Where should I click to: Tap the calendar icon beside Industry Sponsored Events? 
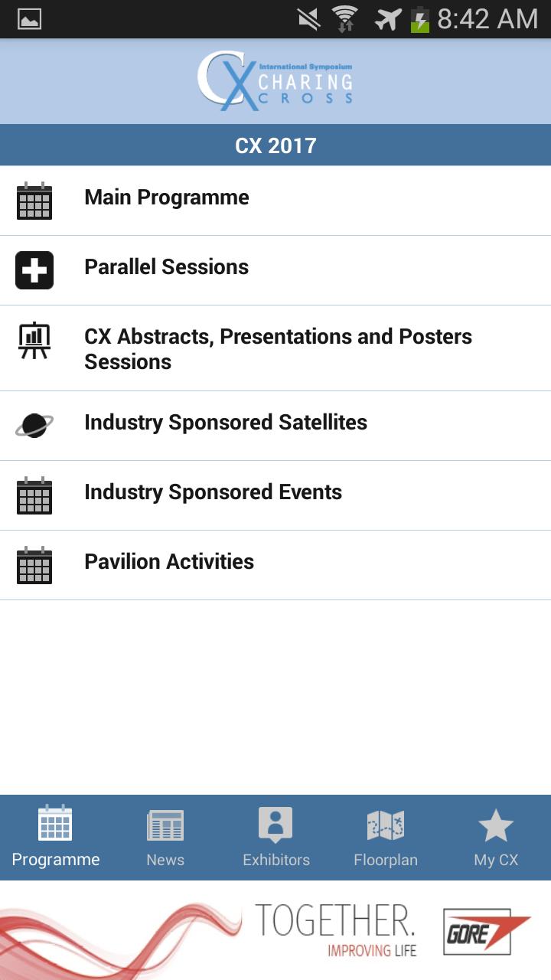tap(34, 495)
